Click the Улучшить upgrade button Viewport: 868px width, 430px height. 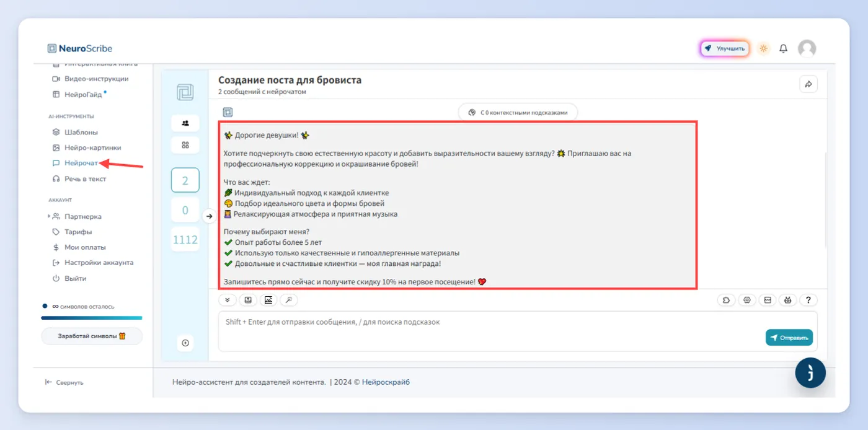pyautogui.click(x=725, y=48)
